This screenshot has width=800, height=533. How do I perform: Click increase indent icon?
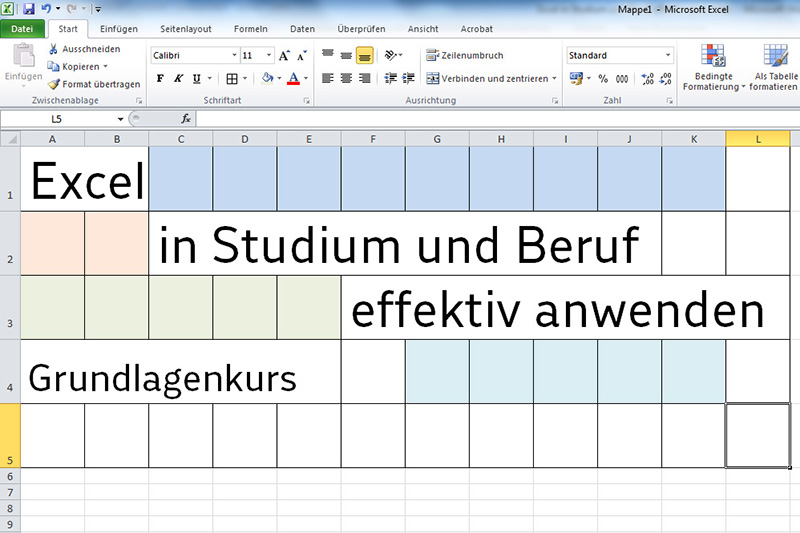[x=408, y=78]
